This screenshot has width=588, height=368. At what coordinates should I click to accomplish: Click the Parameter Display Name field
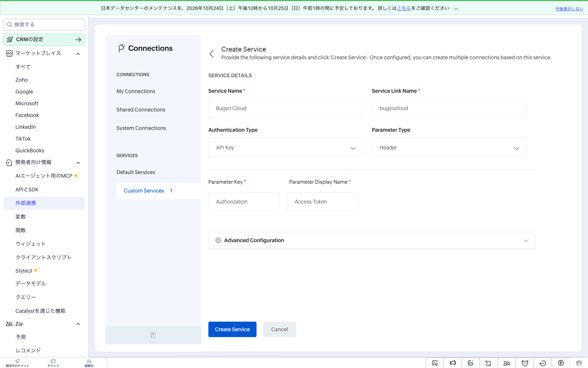coord(323,202)
